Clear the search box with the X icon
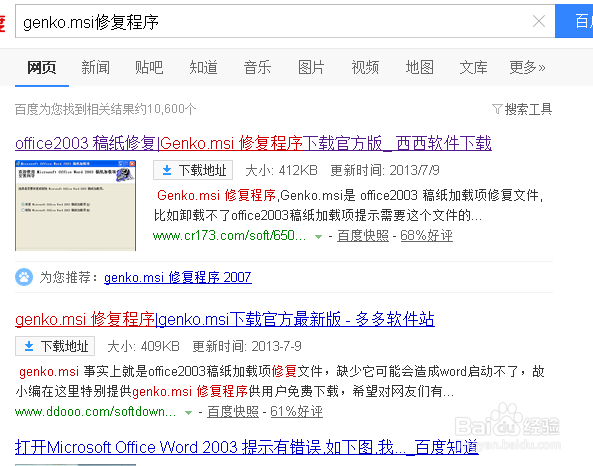 click(x=539, y=21)
